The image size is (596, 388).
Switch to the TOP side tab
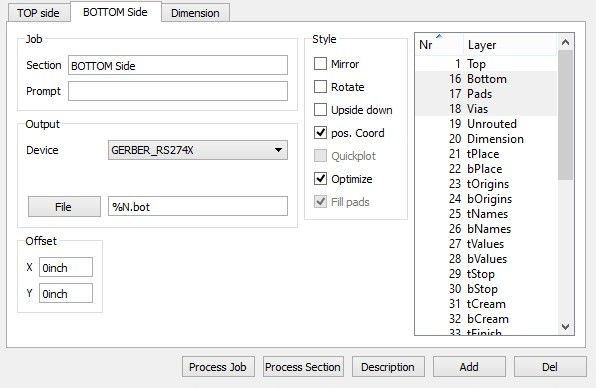point(38,13)
